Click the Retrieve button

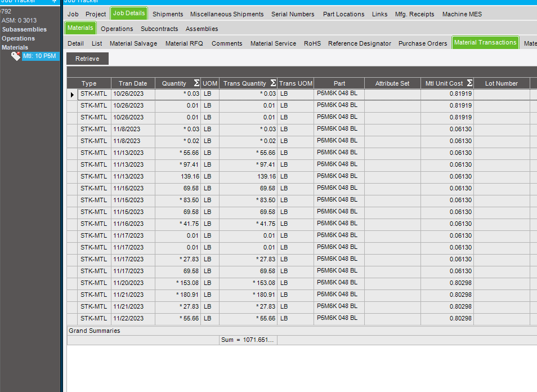coord(87,59)
